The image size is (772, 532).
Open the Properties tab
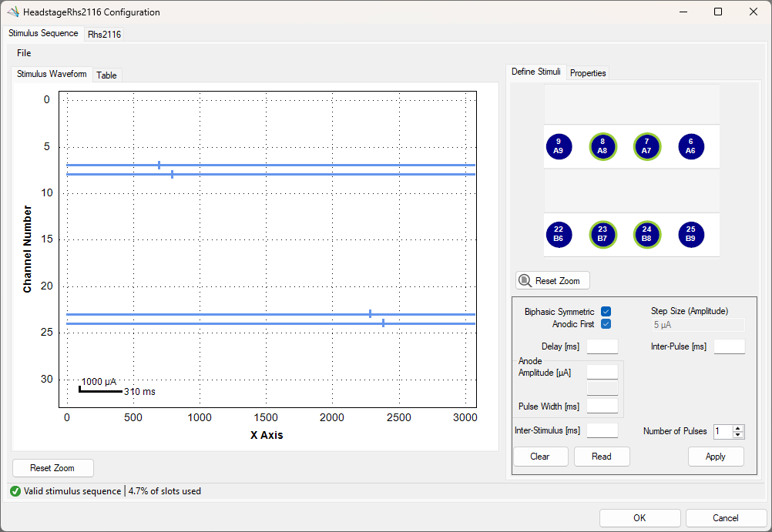(x=588, y=73)
